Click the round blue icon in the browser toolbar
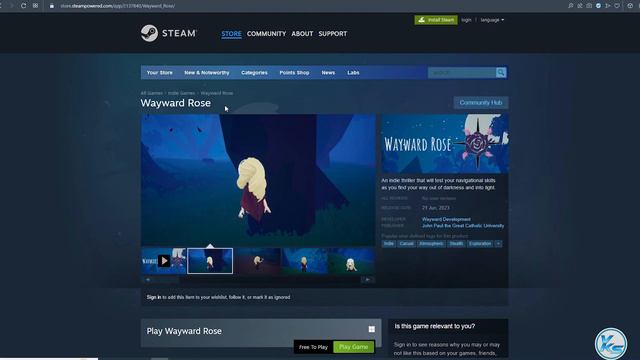This screenshot has height=360, width=640. [598, 6]
